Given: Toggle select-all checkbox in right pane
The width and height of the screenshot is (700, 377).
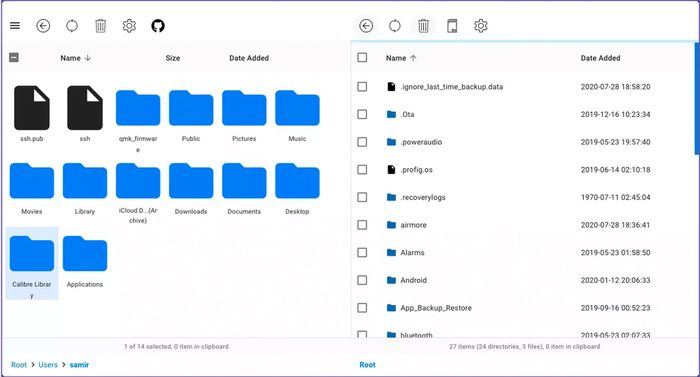Looking at the screenshot, I should (x=362, y=58).
